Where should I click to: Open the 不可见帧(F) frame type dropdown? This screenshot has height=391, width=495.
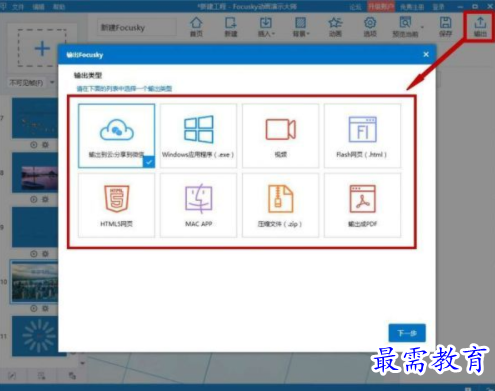pyautogui.click(x=31, y=82)
